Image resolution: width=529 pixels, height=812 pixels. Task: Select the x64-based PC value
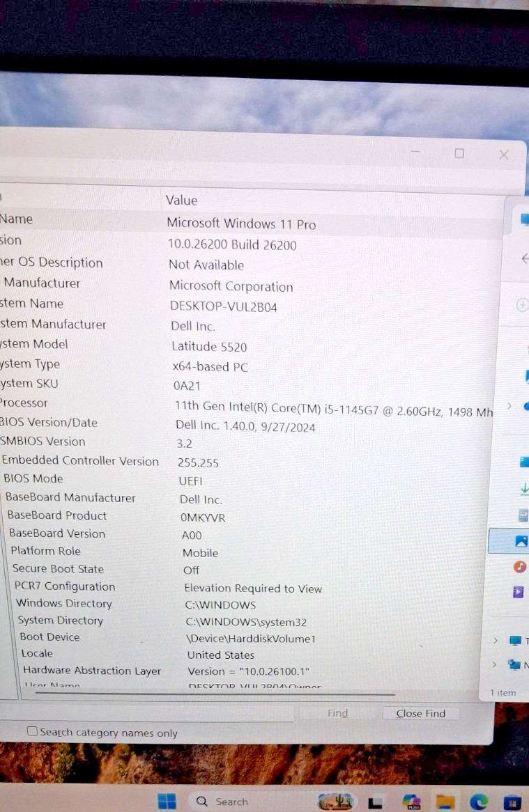(210, 366)
